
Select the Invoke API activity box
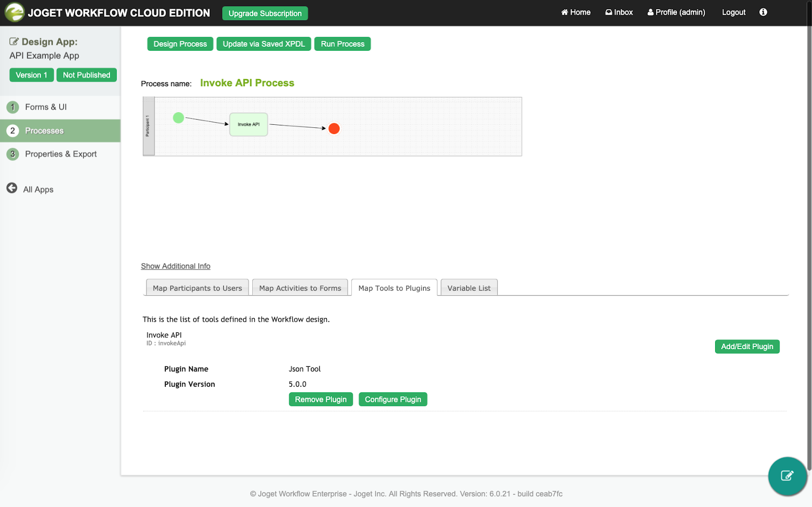pyautogui.click(x=249, y=124)
